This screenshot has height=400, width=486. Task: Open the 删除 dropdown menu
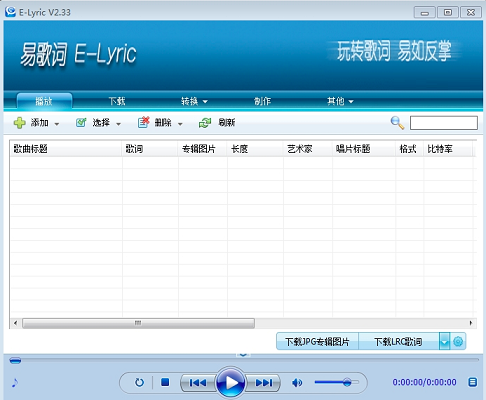coord(180,124)
